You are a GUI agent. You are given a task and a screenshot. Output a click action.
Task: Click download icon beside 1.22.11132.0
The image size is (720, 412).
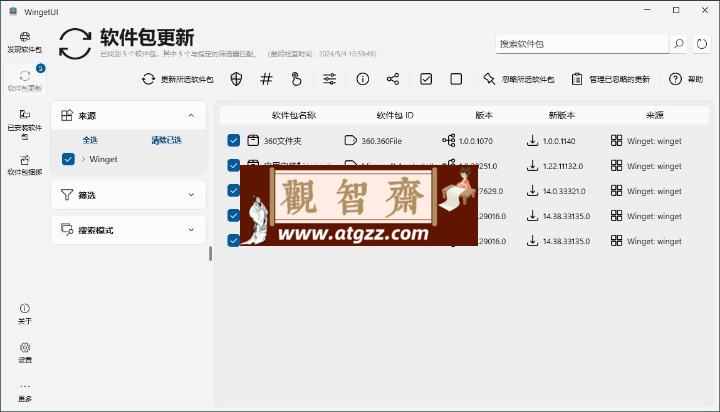tap(532, 165)
